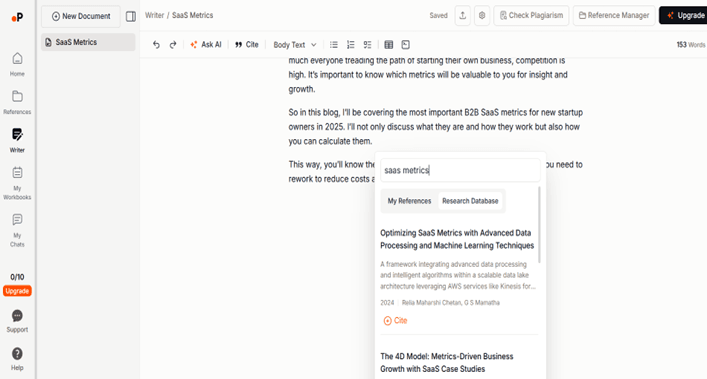The width and height of the screenshot is (707, 379).
Task: Click the black Upgrade button
Action: [684, 15]
